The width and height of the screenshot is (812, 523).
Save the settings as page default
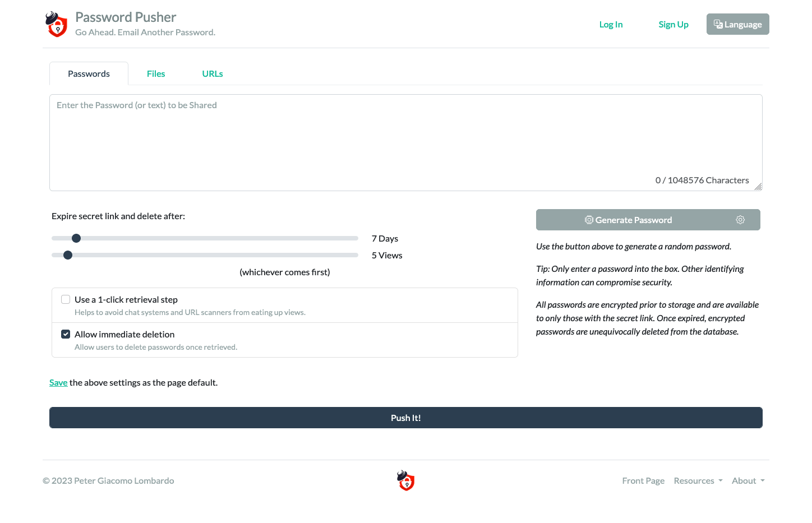point(58,382)
